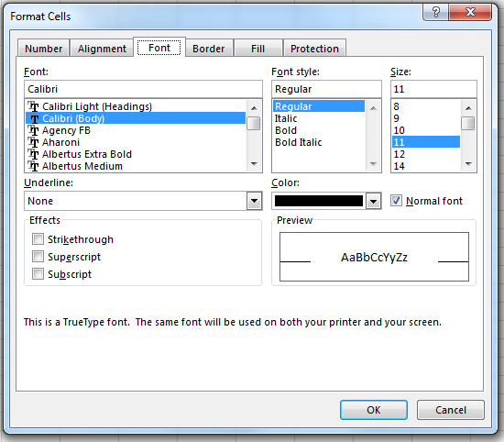
Task: Choose the Agency FB font
Action: pyautogui.click(x=136, y=130)
